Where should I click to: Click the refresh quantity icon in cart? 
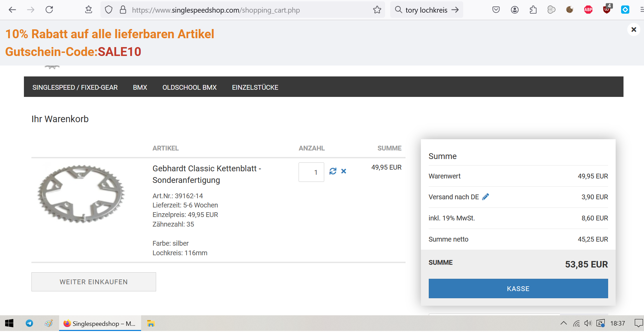coord(333,171)
